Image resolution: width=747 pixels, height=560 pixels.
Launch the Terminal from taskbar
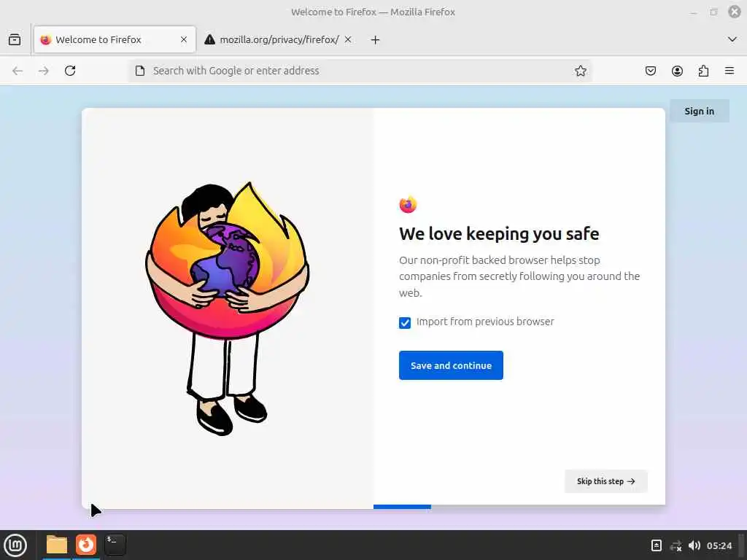pyautogui.click(x=115, y=545)
